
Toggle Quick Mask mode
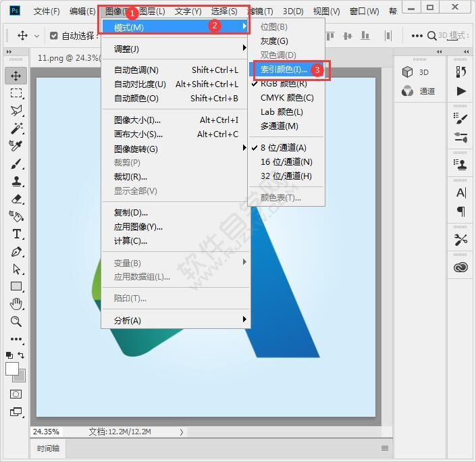click(x=16, y=394)
